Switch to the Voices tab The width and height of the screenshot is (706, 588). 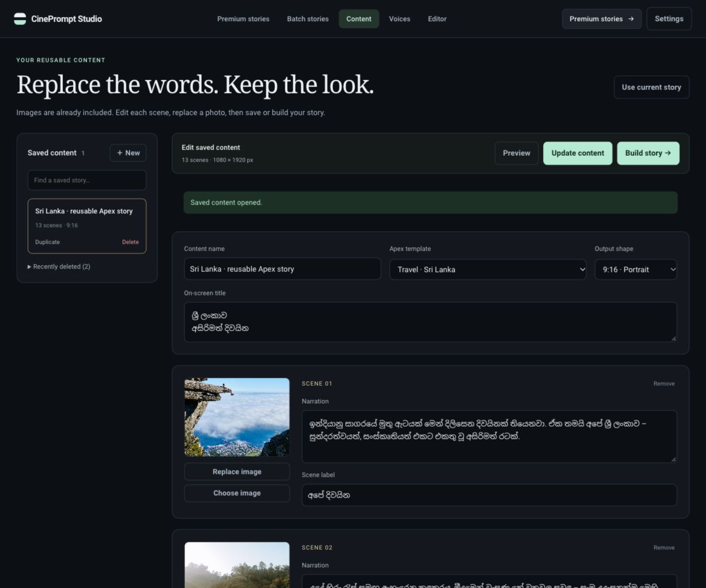point(399,19)
